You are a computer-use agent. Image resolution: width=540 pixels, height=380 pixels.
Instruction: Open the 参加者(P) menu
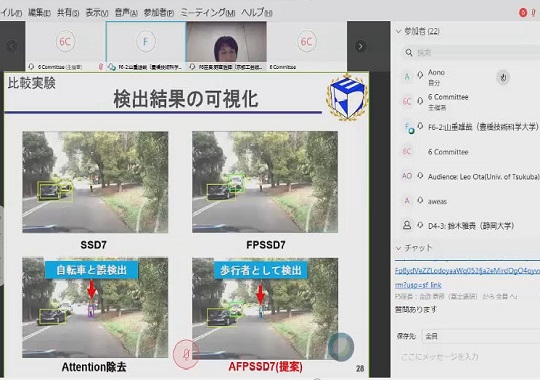159,13
